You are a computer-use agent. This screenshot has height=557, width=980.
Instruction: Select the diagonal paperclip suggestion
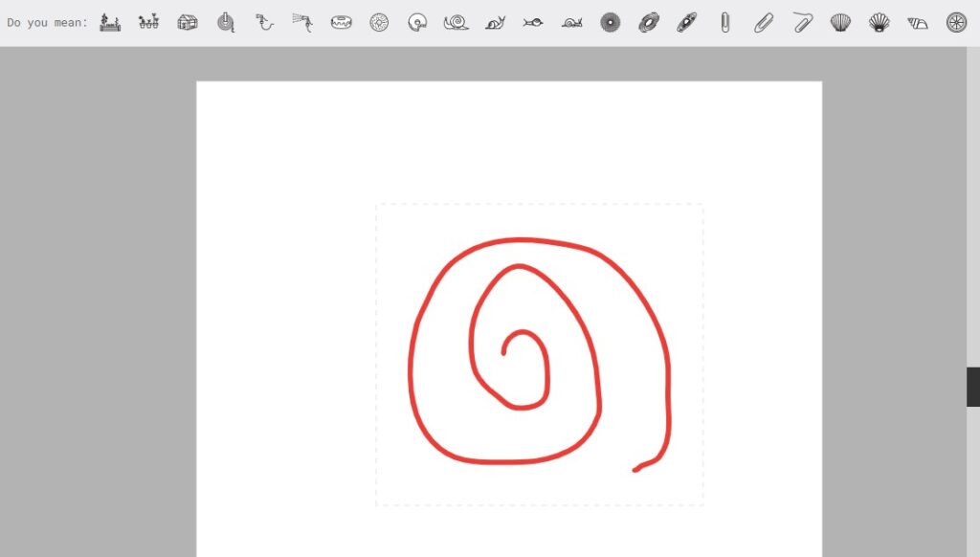764,23
